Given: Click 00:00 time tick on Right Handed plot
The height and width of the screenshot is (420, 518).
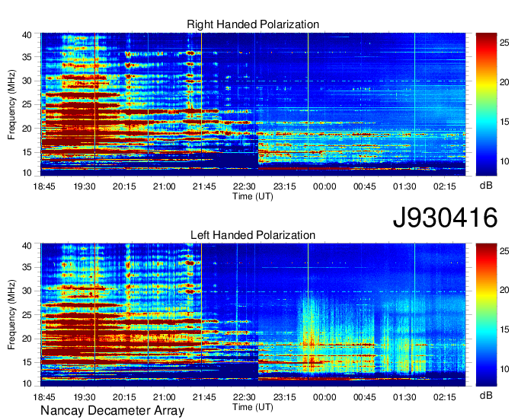Looking at the screenshot, I should 325,186.
